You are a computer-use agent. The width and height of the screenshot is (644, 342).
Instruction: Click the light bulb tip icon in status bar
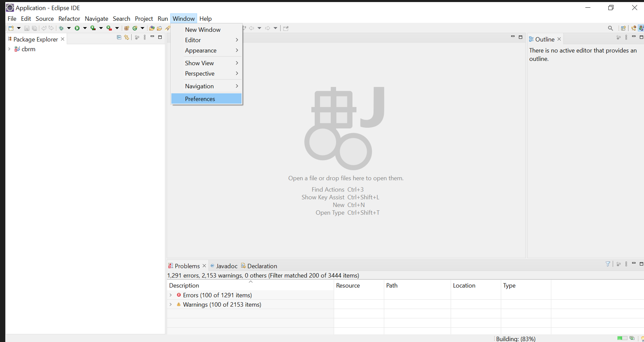(642, 338)
